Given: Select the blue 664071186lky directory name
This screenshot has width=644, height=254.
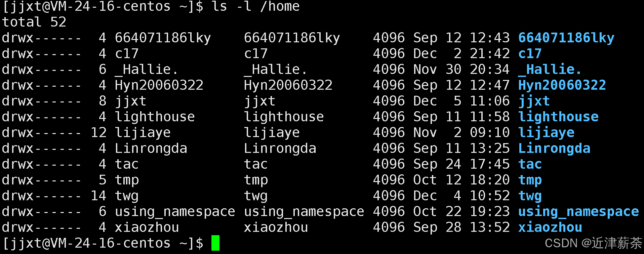Looking at the screenshot, I should [x=566, y=38].
